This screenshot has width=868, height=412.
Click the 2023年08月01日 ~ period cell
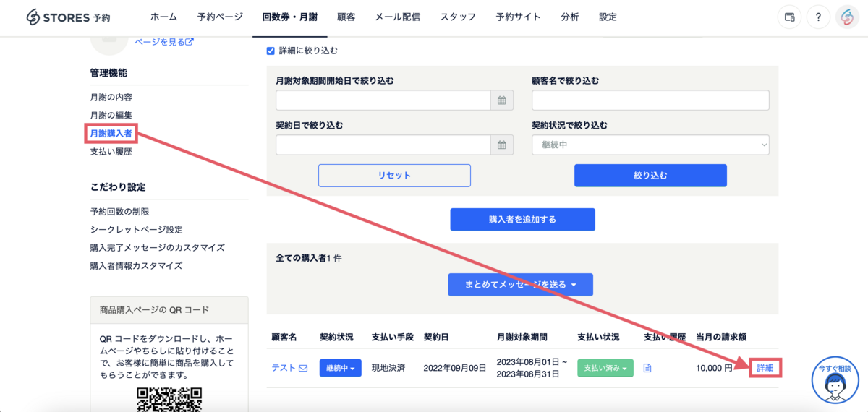click(532, 361)
